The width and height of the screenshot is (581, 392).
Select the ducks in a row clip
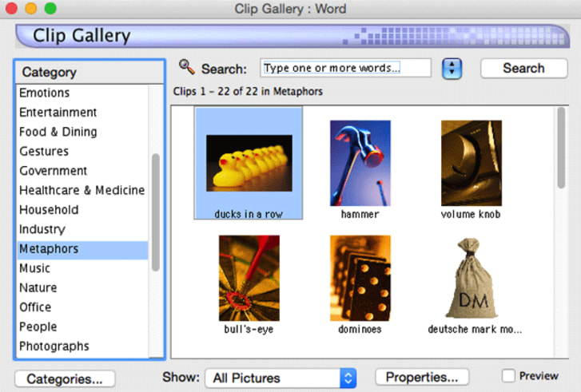(x=249, y=163)
